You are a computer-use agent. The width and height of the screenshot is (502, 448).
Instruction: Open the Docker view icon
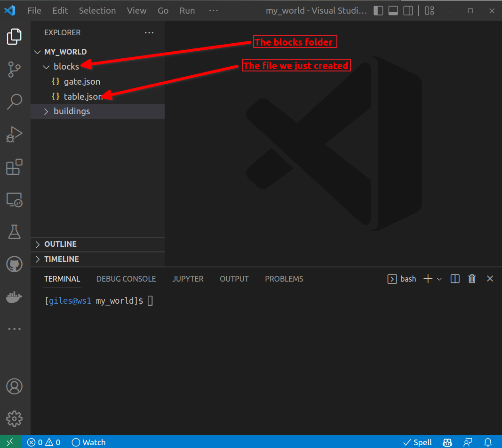coord(15,297)
